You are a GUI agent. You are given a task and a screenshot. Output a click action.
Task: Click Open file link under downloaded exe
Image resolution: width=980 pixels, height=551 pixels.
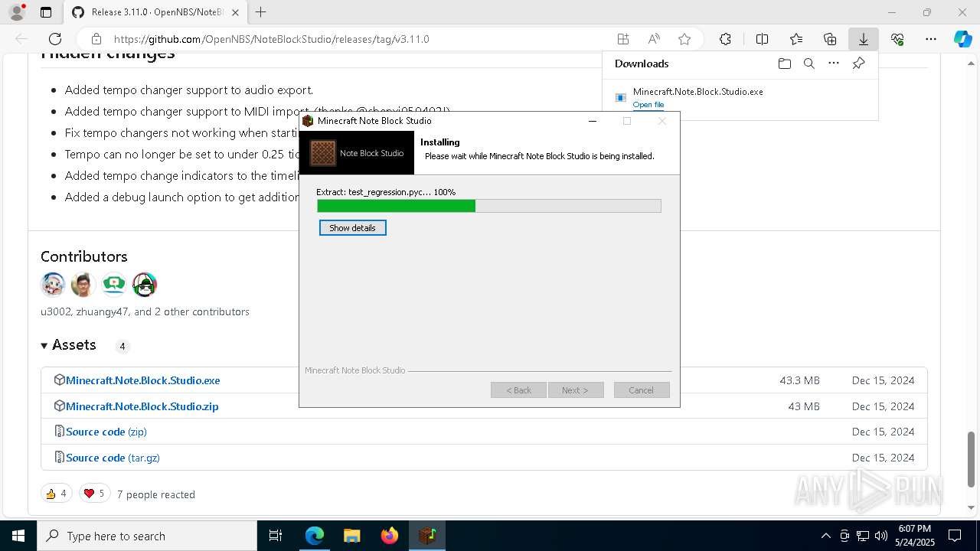coord(648,105)
